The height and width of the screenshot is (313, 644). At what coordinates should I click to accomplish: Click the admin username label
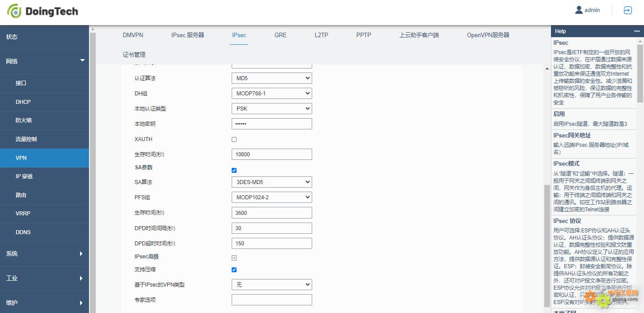pyautogui.click(x=592, y=10)
